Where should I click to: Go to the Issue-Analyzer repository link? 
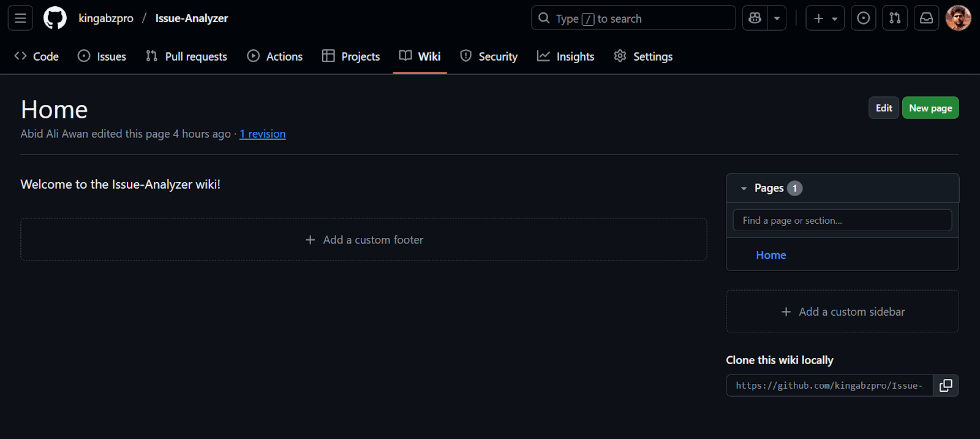coord(192,18)
